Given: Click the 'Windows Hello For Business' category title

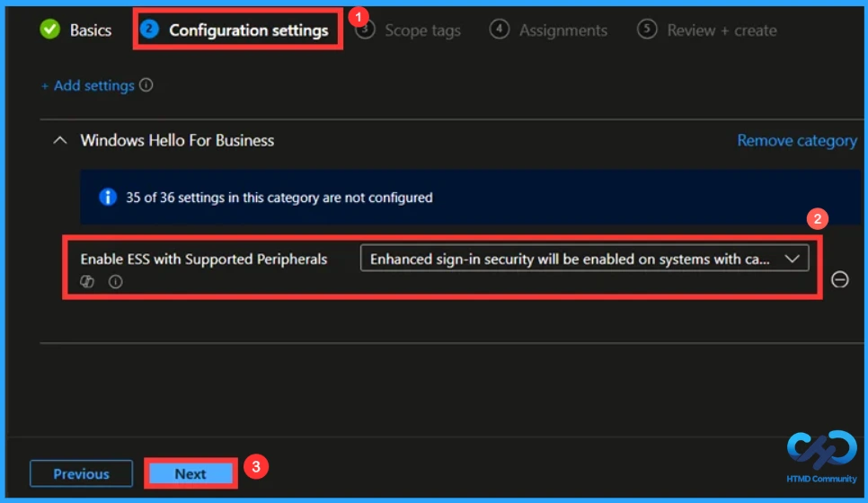Looking at the screenshot, I should [x=177, y=140].
